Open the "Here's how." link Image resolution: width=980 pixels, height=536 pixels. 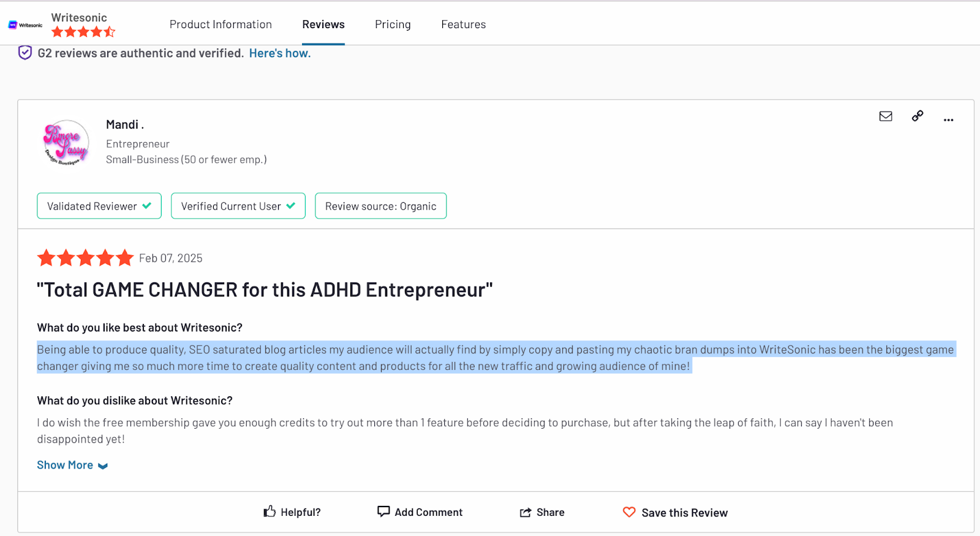[280, 53]
